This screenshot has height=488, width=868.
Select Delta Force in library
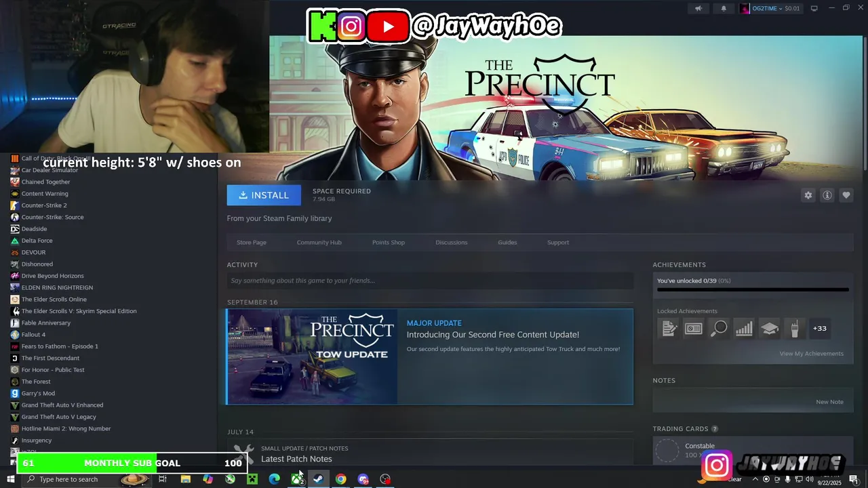pos(37,241)
